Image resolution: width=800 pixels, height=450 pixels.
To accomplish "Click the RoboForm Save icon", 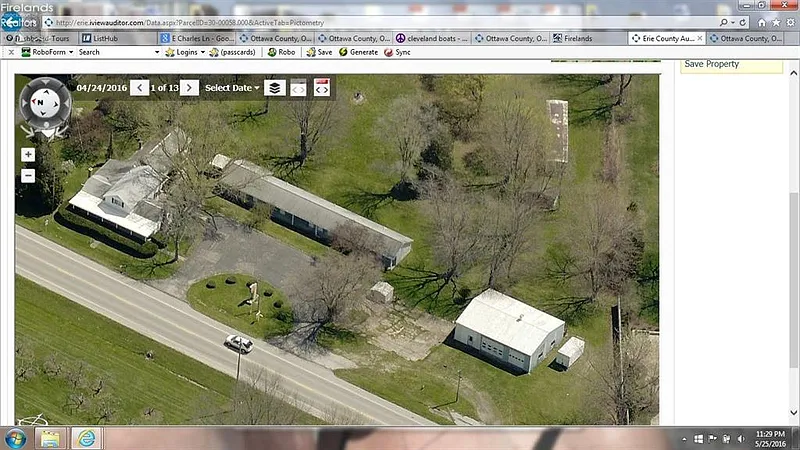I will coord(318,52).
